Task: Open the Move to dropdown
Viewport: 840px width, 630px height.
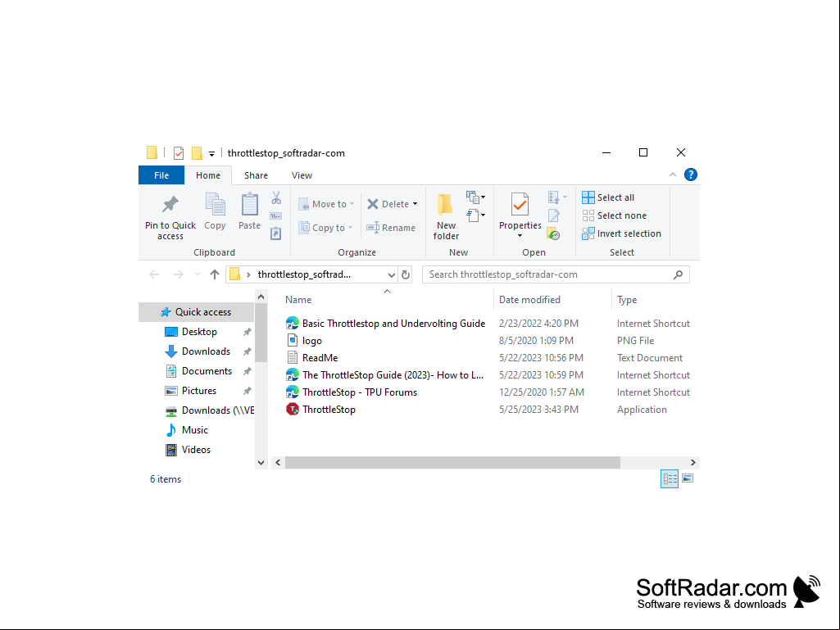Action: 327,204
